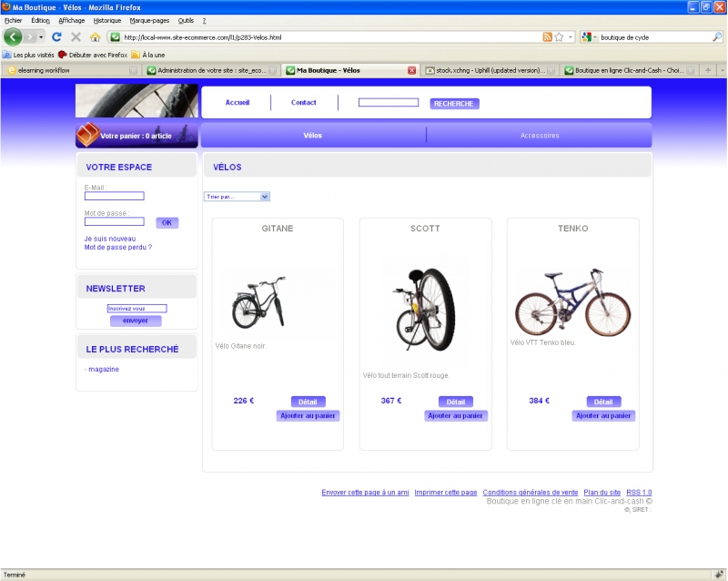Go back with the green Back arrow
Image resolution: width=728 pixels, height=581 pixels.
point(13,36)
